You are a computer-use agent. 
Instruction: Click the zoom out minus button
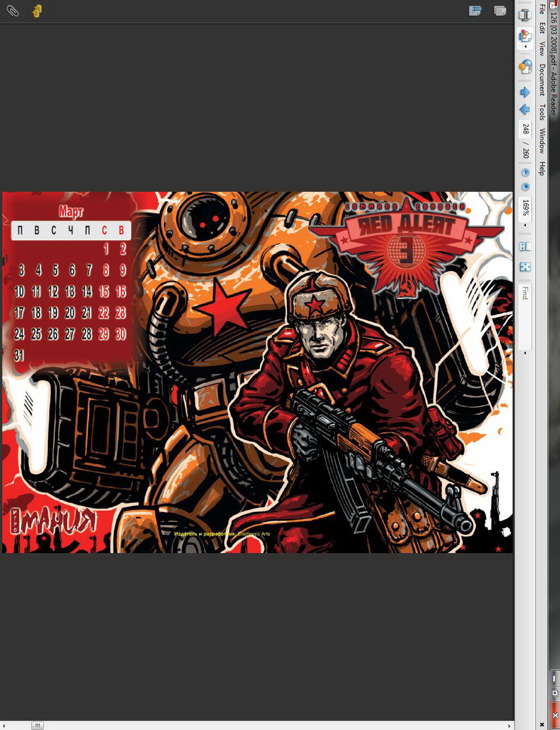click(525, 172)
